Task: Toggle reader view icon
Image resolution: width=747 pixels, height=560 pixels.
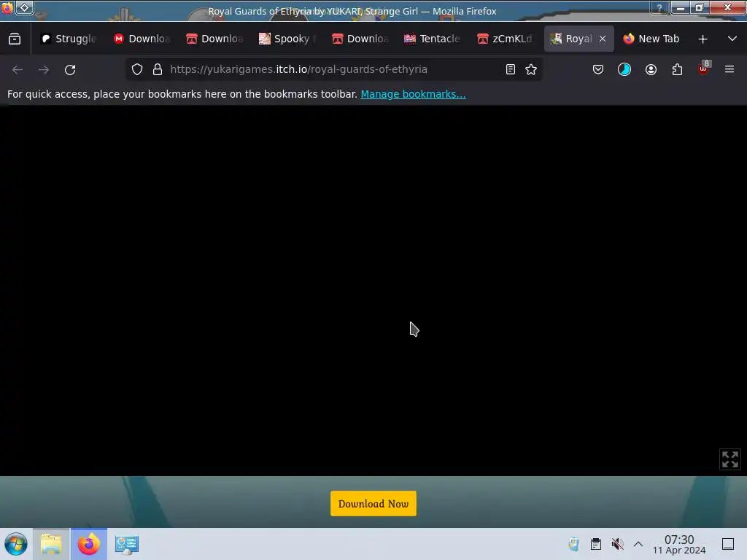Action: pyautogui.click(x=510, y=69)
